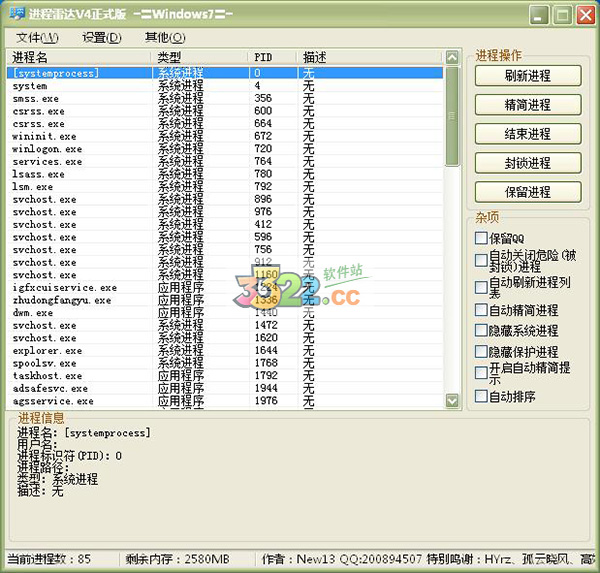Select the [systemprocess] row
This screenshot has height=573, width=600.
point(225,73)
